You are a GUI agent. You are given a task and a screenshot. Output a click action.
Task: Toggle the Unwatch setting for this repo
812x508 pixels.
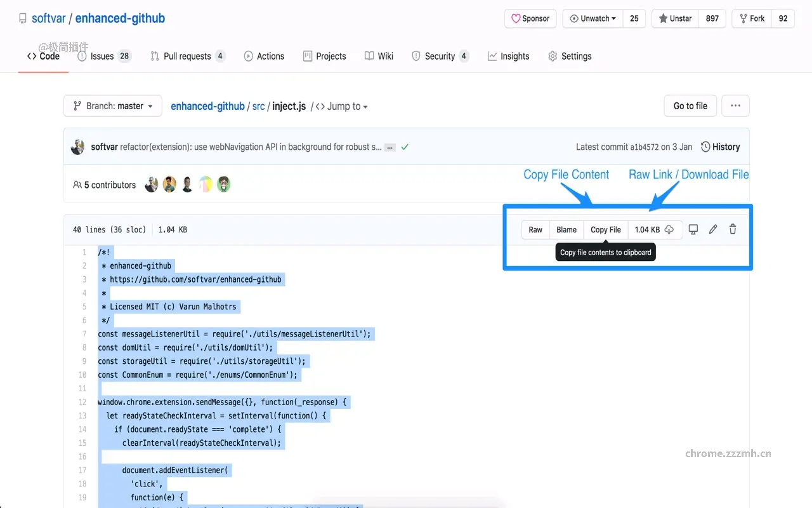pos(592,18)
